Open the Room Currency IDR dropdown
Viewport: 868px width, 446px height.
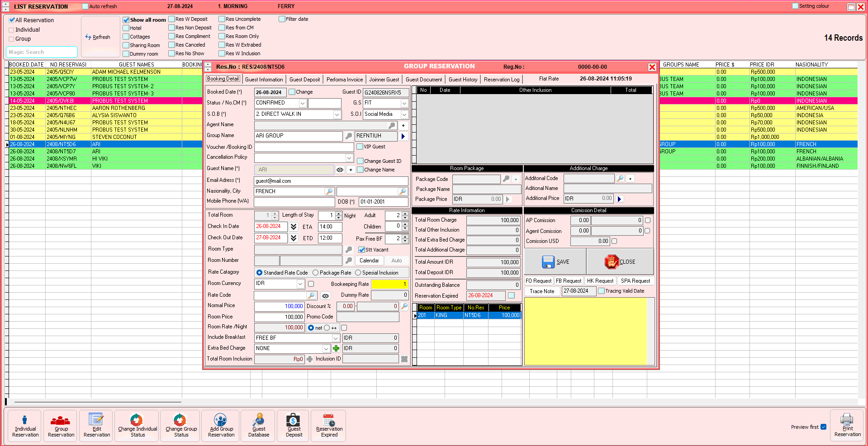pyautogui.click(x=300, y=284)
